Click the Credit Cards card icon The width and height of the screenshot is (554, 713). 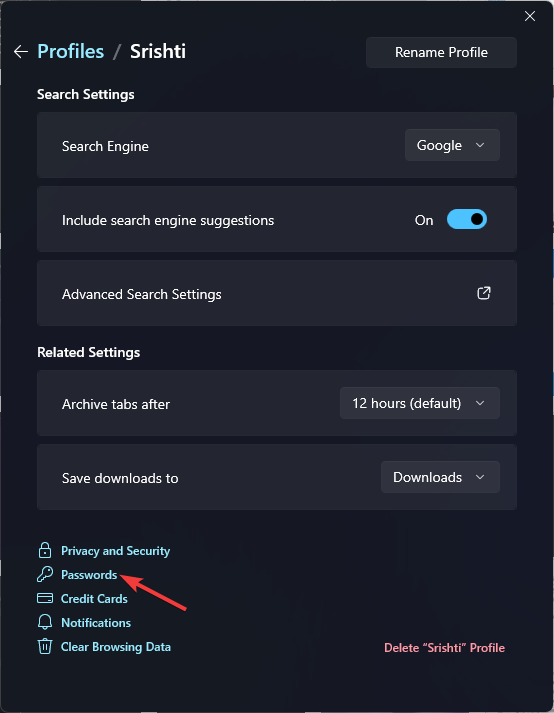[45, 598]
